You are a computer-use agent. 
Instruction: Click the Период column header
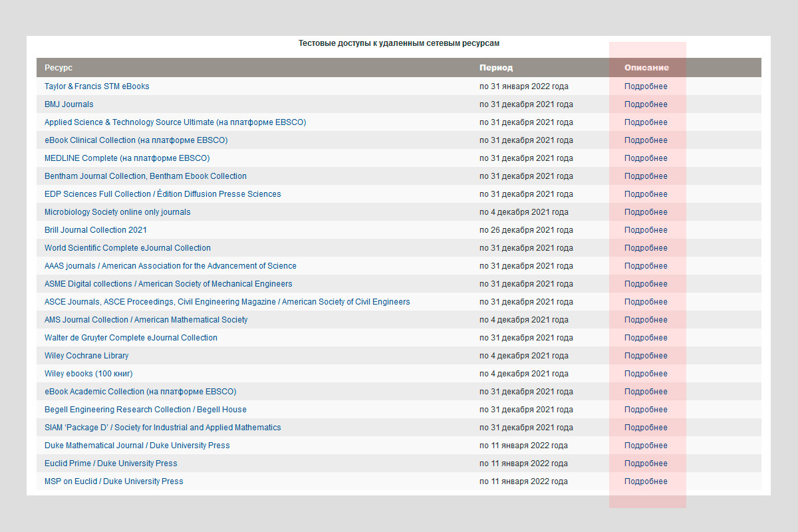click(x=496, y=68)
